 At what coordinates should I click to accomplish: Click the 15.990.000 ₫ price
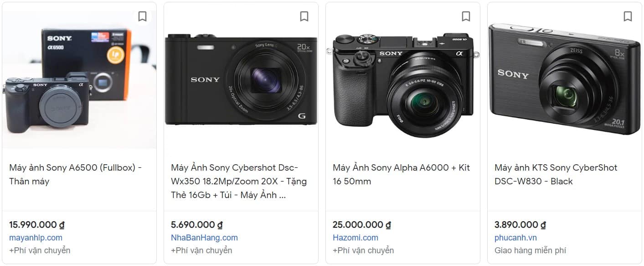(37, 225)
